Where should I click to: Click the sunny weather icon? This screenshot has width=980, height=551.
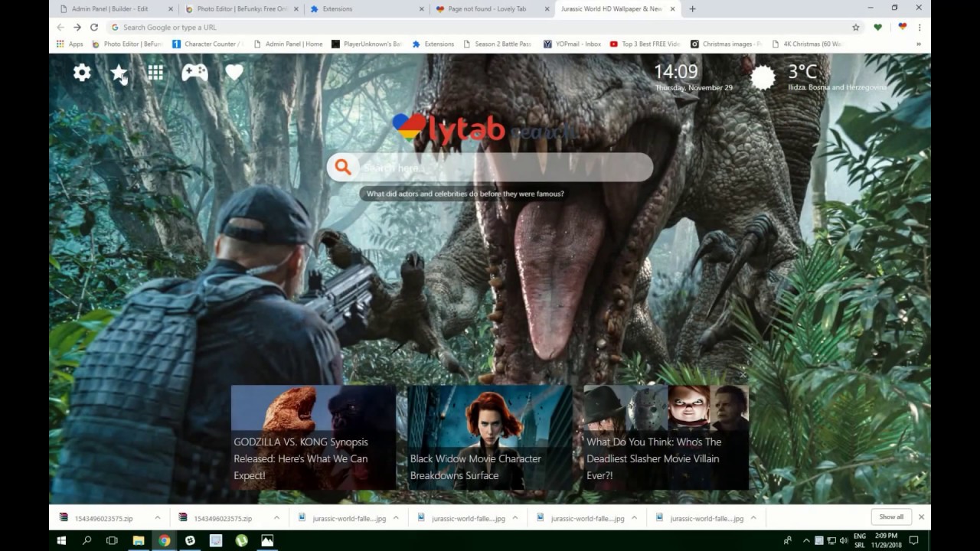(x=763, y=77)
